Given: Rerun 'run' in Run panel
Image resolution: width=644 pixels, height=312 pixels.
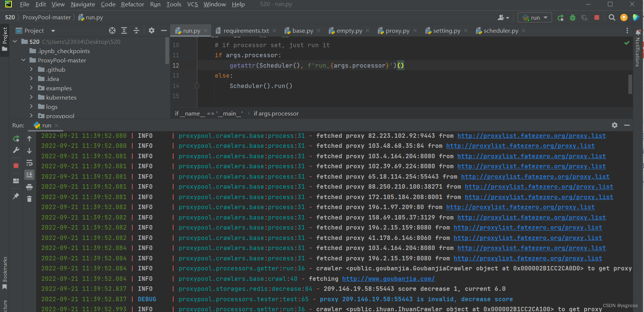Looking at the screenshot, I should tap(16, 139).
